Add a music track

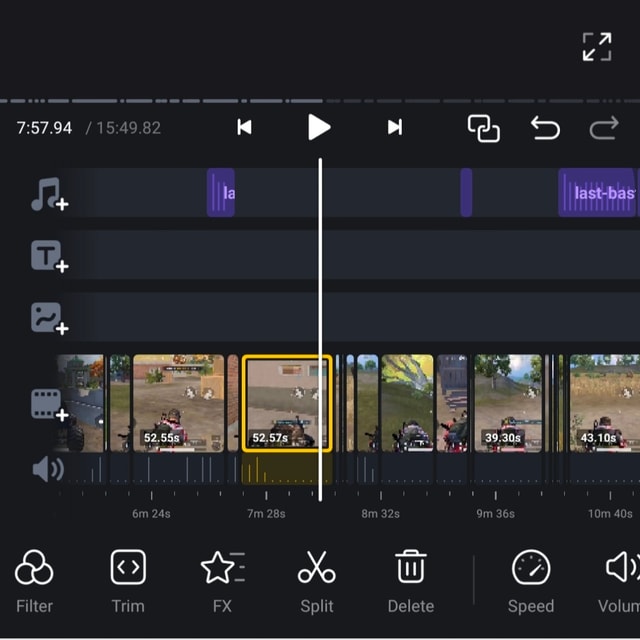(x=49, y=194)
